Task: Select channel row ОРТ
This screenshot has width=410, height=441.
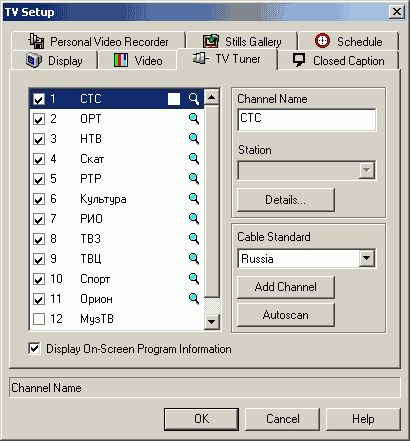Action: click(117, 119)
